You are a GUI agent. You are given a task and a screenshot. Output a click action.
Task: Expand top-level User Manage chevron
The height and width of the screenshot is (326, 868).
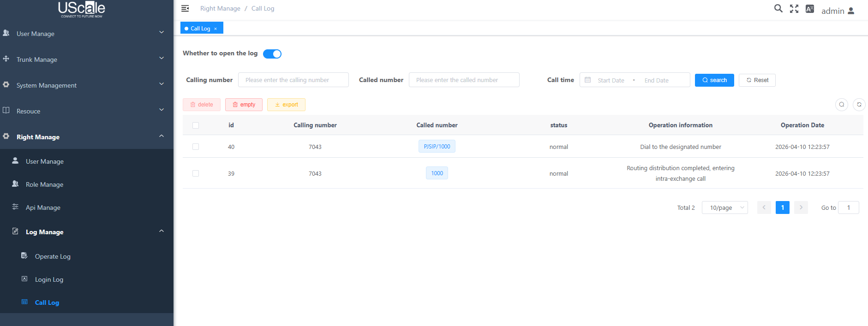[x=162, y=32]
